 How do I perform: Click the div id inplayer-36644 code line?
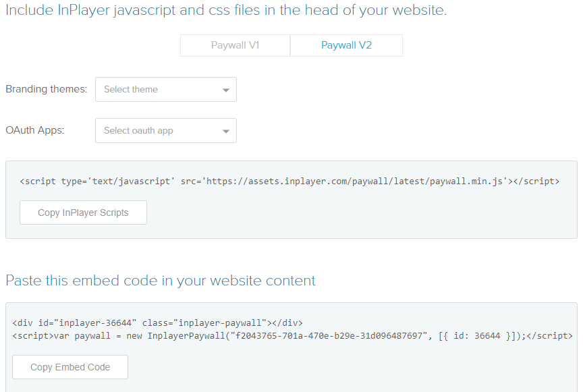pos(158,323)
